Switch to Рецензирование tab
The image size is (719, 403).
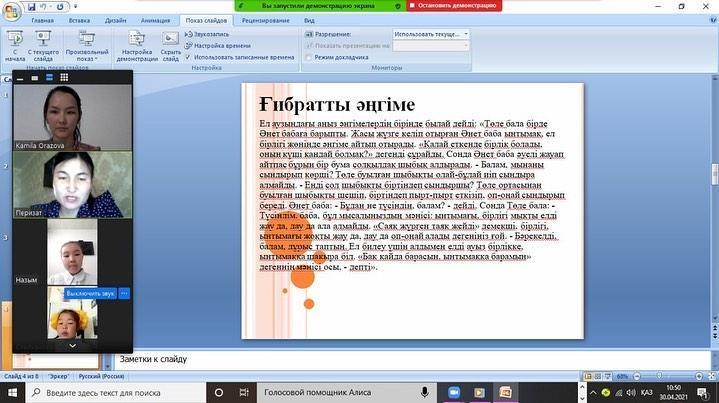pos(266,19)
